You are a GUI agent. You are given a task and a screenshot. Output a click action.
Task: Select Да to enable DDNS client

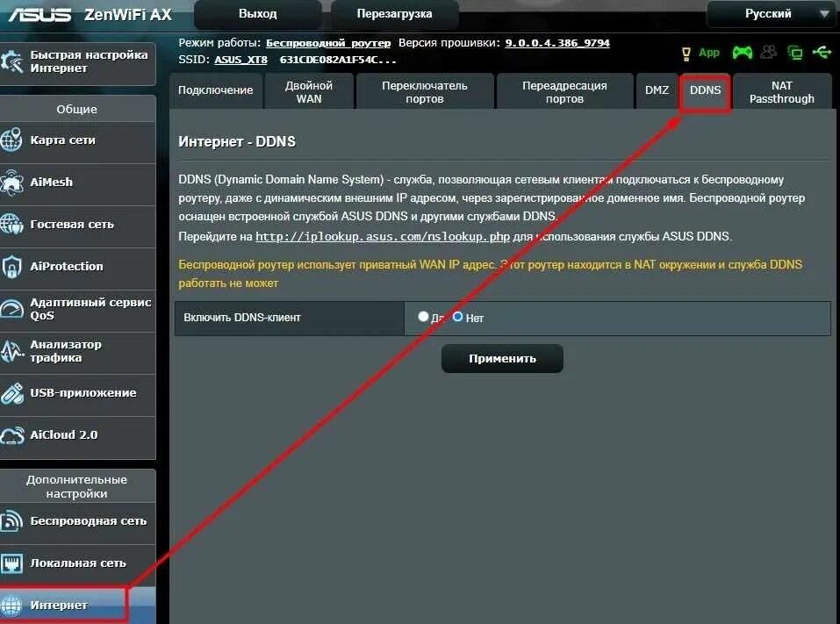click(x=423, y=317)
